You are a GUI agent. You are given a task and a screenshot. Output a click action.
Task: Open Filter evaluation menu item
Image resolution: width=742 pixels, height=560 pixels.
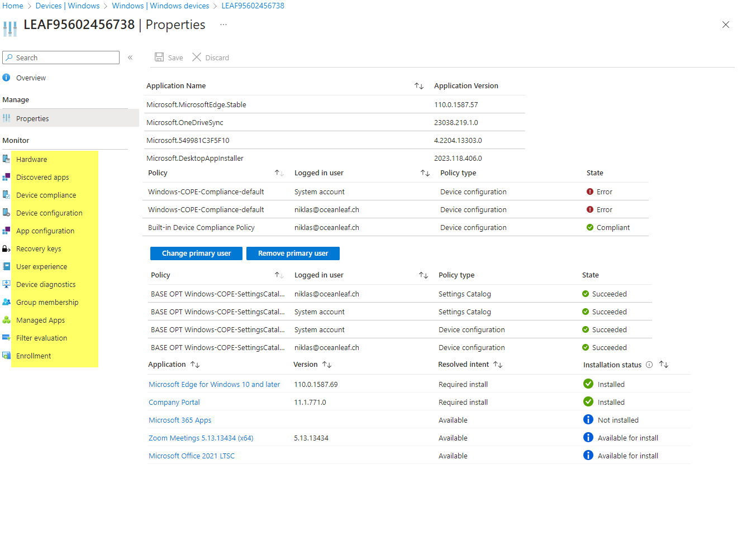click(42, 338)
